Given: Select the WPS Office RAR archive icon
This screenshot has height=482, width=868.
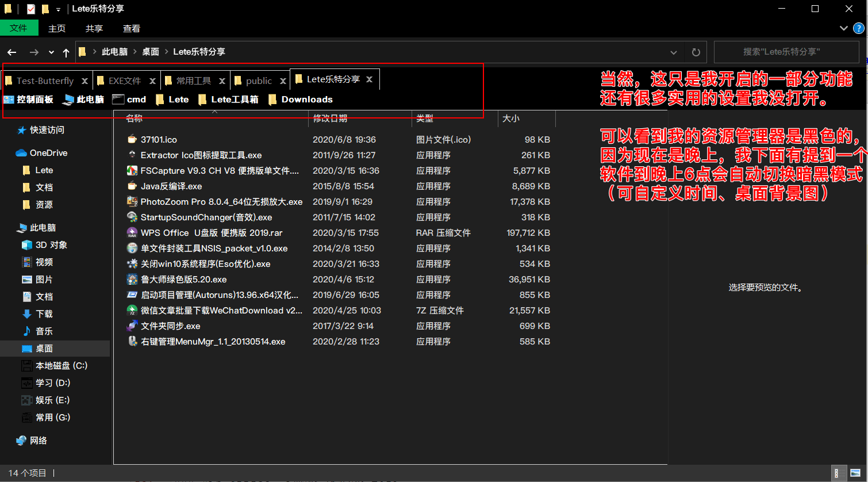Looking at the screenshot, I should coord(132,233).
